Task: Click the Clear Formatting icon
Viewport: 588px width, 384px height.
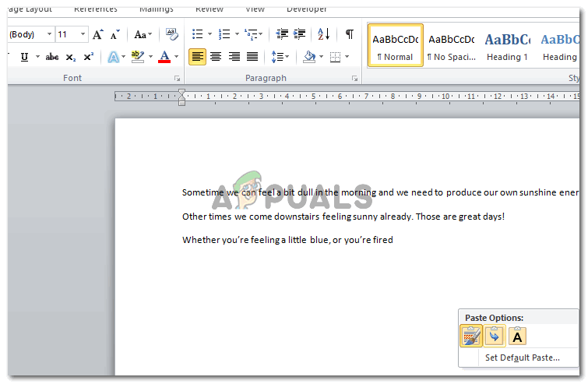Action: tap(172, 34)
